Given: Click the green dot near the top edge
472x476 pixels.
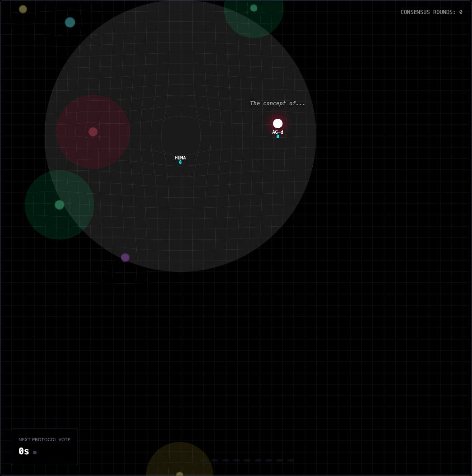Looking at the screenshot, I should (254, 8).
